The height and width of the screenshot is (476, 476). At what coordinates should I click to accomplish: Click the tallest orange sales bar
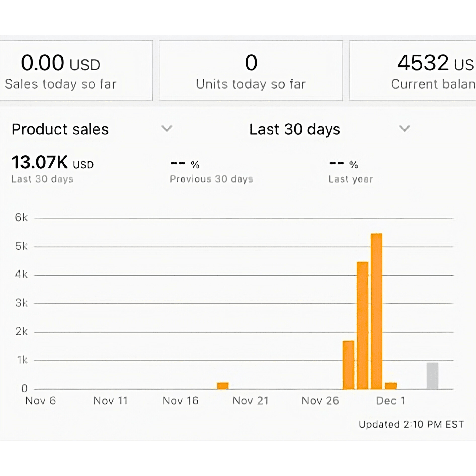pyautogui.click(x=376, y=311)
